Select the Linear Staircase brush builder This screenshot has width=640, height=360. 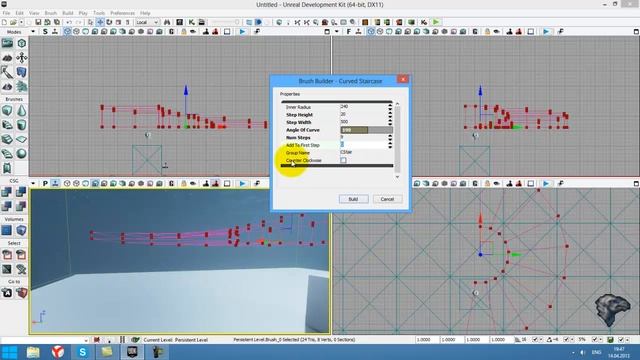[x=7, y=139]
